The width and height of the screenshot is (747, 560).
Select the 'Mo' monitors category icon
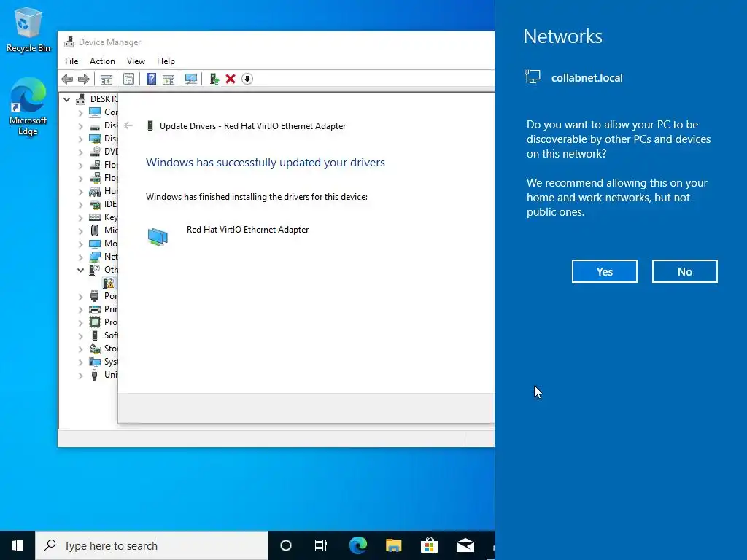(x=95, y=244)
